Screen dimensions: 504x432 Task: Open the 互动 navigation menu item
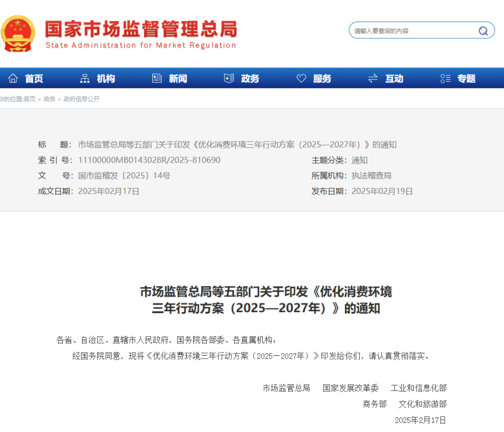click(394, 79)
